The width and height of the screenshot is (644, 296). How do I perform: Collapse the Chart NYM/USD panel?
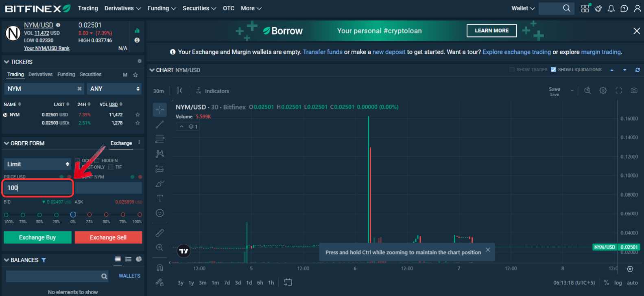pos(152,70)
